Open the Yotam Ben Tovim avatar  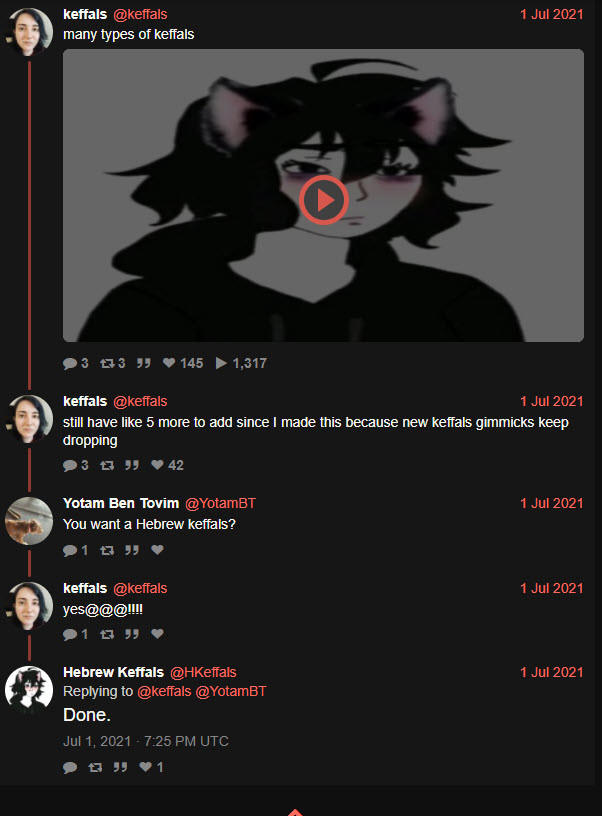29,520
